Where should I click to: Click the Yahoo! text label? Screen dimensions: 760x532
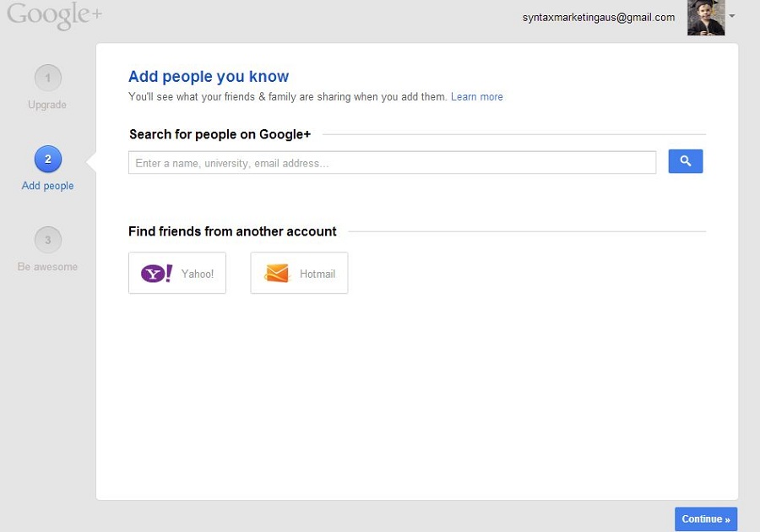point(198,274)
